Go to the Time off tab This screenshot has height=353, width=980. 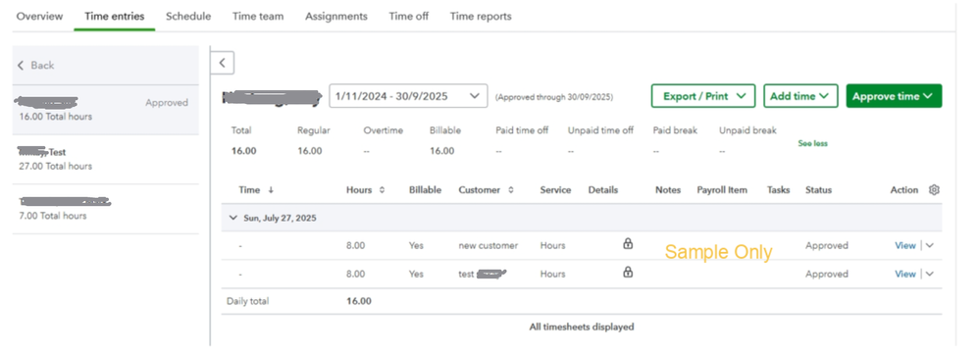coord(409,17)
